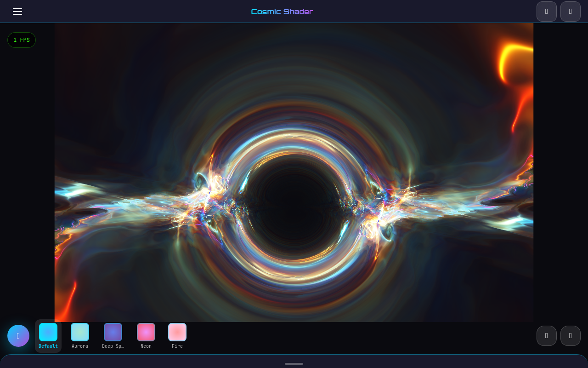Click the pink Fire color swatch

(x=177, y=332)
